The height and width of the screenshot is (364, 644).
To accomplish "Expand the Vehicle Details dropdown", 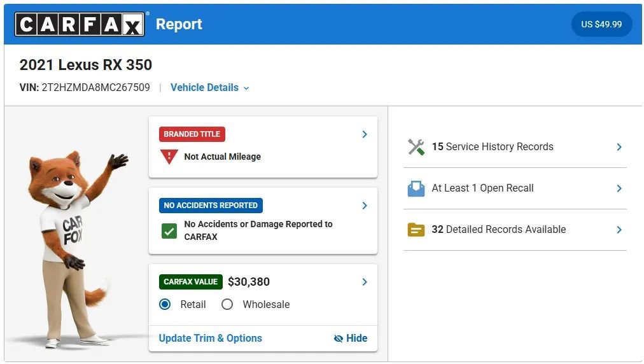I will tap(210, 88).
